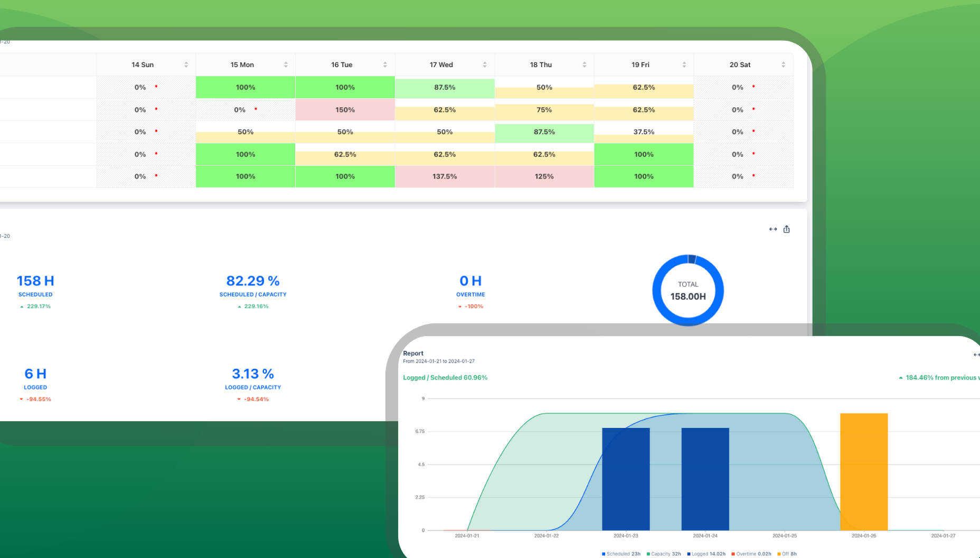This screenshot has width=980, height=558.
Task: Select the 19 Fri column header
Action: point(644,64)
